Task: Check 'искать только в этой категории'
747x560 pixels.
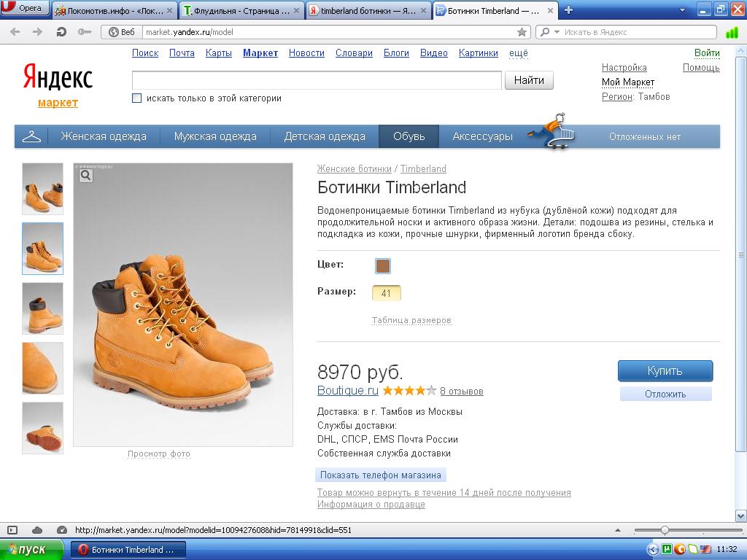Action: click(136, 98)
